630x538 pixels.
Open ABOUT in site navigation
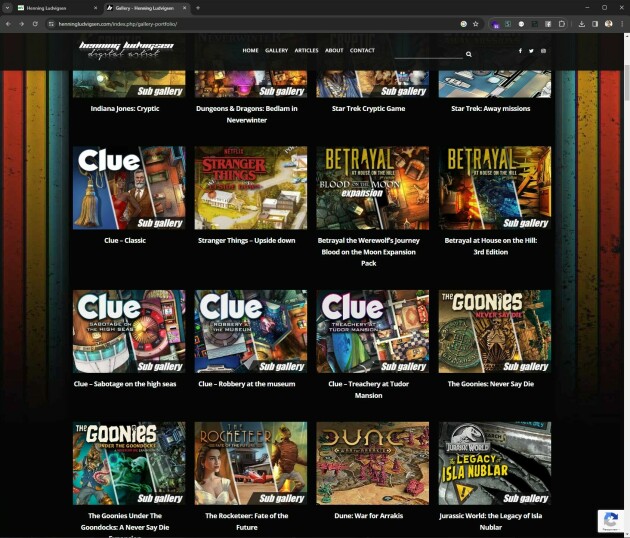pyautogui.click(x=334, y=50)
